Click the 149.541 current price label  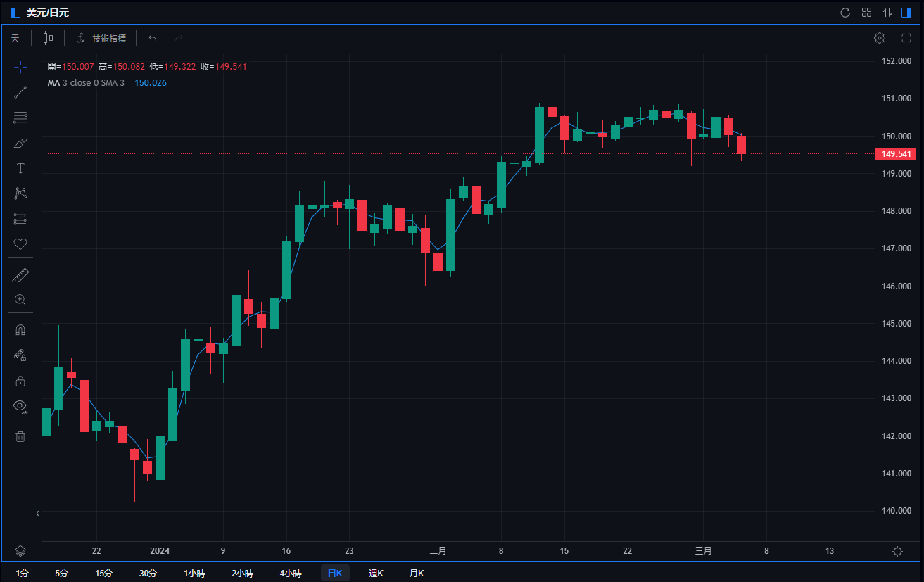(x=895, y=154)
